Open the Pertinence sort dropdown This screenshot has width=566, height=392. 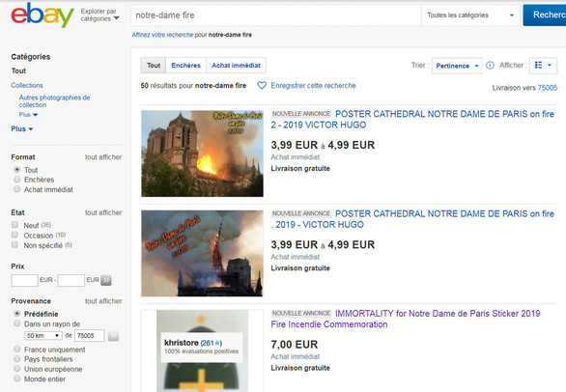(457, 66)
